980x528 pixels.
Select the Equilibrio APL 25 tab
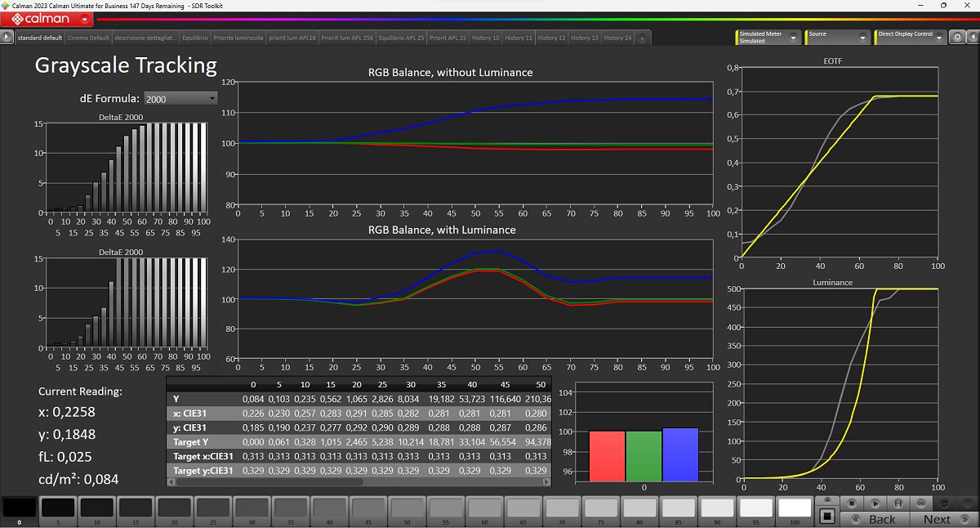point(401,38)
